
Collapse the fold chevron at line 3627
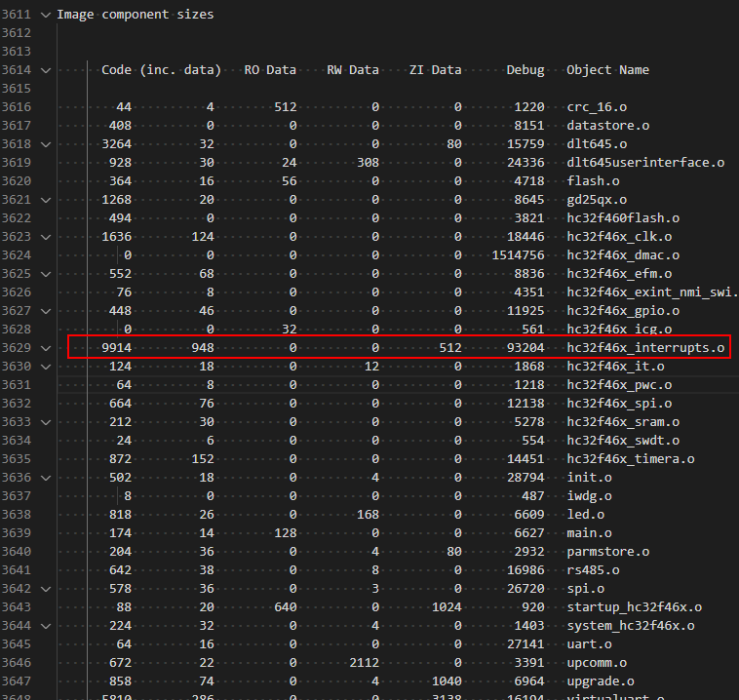tap(46, 311)
